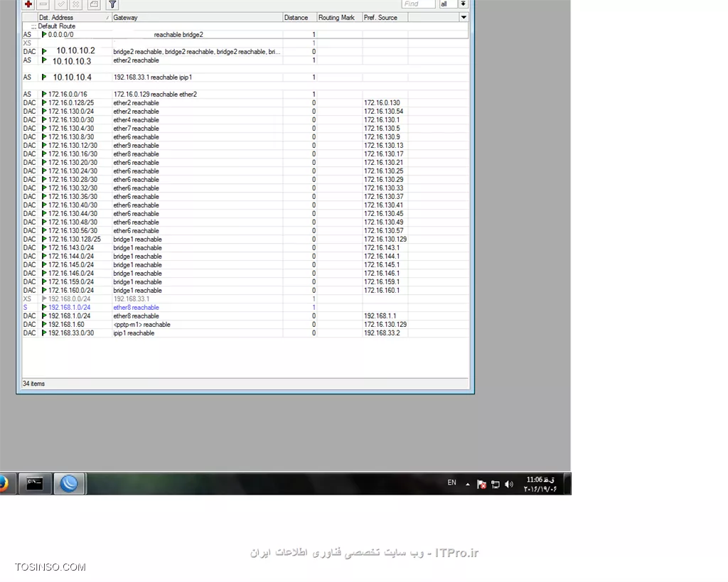
Task: Select the disabled 192.168.0.0/24 route
Action: 245,299
